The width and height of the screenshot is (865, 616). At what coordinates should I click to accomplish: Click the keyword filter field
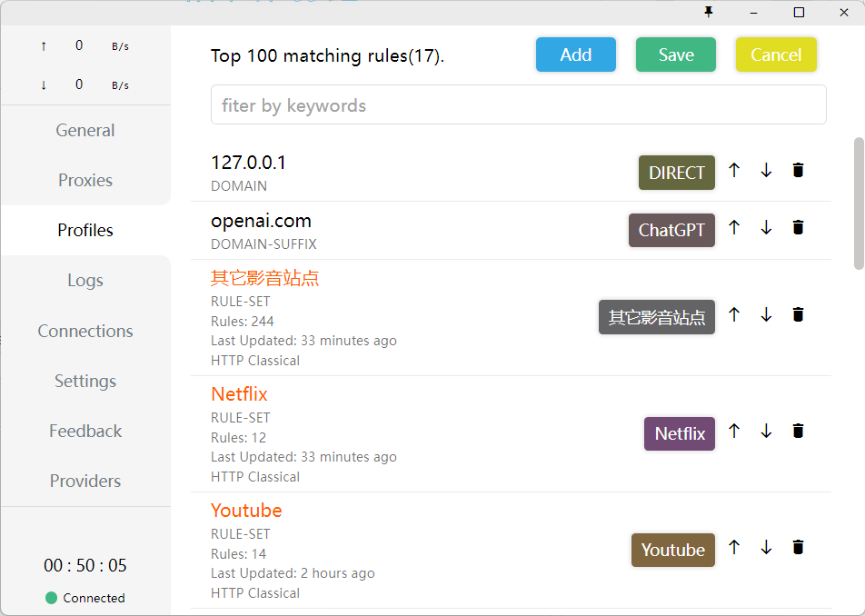(518, 104)
